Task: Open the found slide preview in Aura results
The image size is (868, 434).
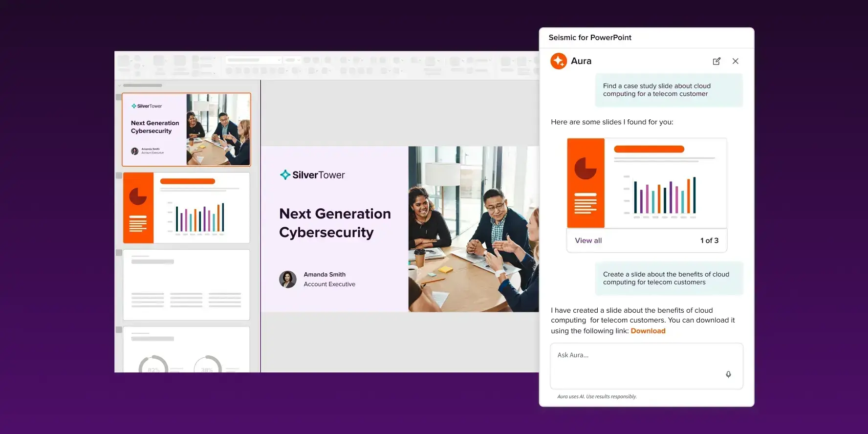Action: pos(647,183)
